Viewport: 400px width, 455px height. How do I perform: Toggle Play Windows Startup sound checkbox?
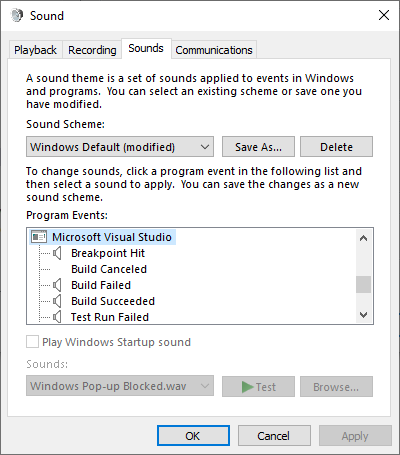(x=32, y=342)
